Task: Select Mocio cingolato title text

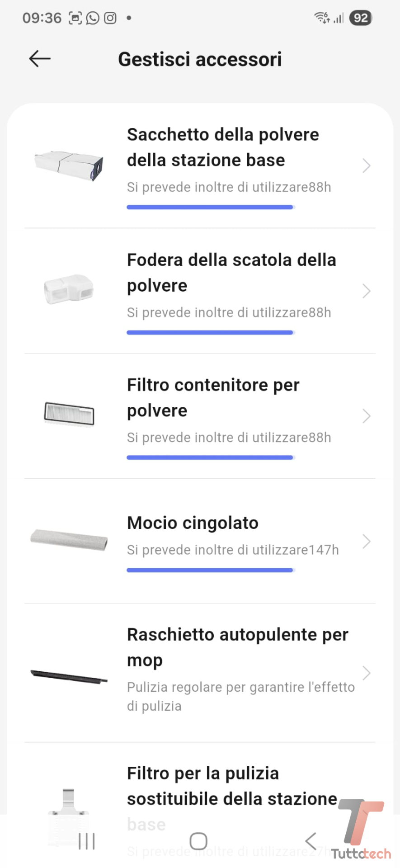Action: pyautogui.click(x=193, y=523)
